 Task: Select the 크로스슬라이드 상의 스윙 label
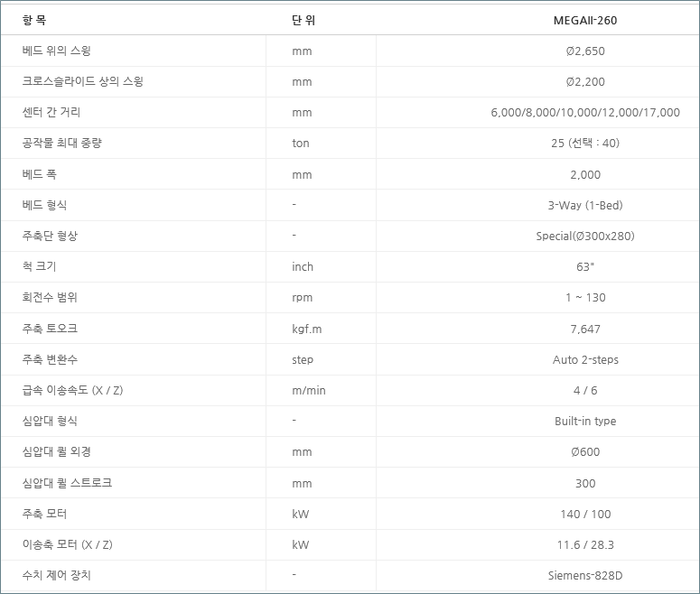click(83, 81)
